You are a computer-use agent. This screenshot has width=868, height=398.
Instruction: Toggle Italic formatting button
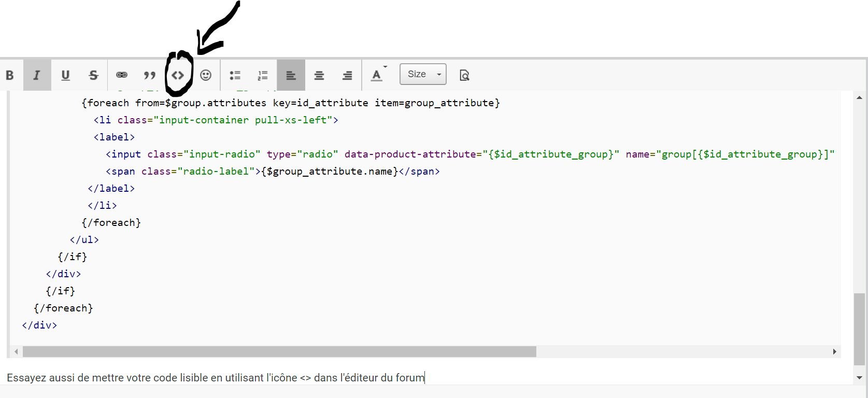pyautogui.click(x=37, y=75)
